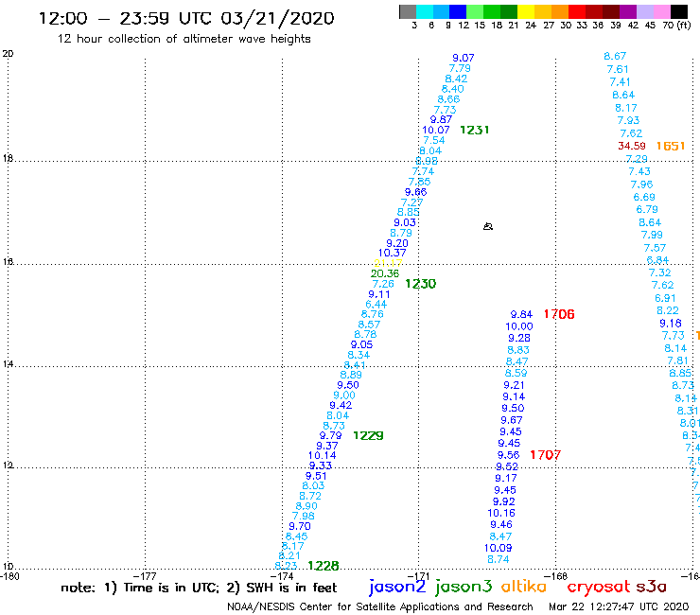Screen dimensions: 700x615
Task: Click the green time stamp '1229'
Action: (x=368, y=435)
